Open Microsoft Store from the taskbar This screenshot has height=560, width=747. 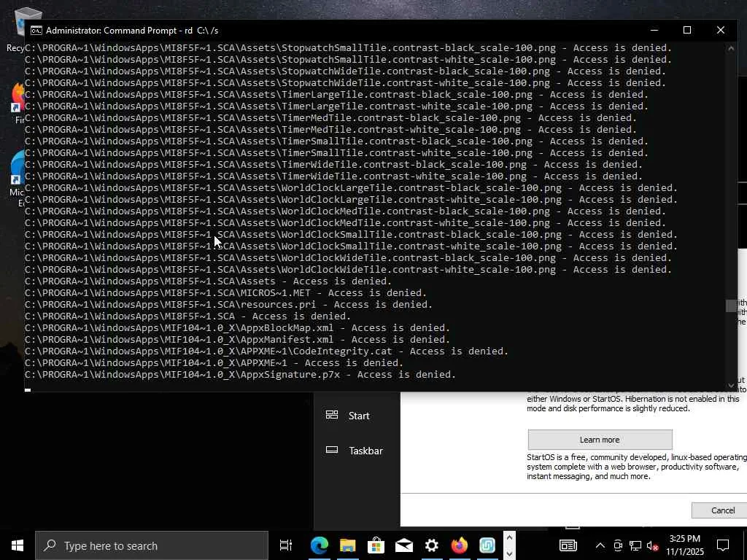click(x=376, y=545)
